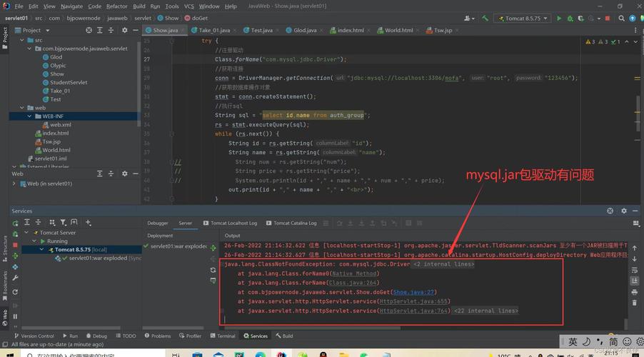Viewport: 644px width, 357px height.
Task: Open Services panel settings gear
Action: pyautogui.click(x=624, y=211)
